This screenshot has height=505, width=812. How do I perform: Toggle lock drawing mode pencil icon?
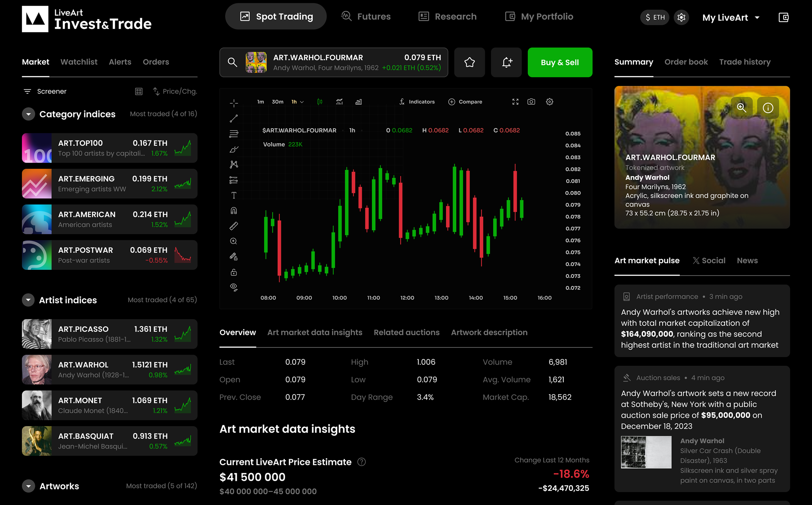(234, 257)
